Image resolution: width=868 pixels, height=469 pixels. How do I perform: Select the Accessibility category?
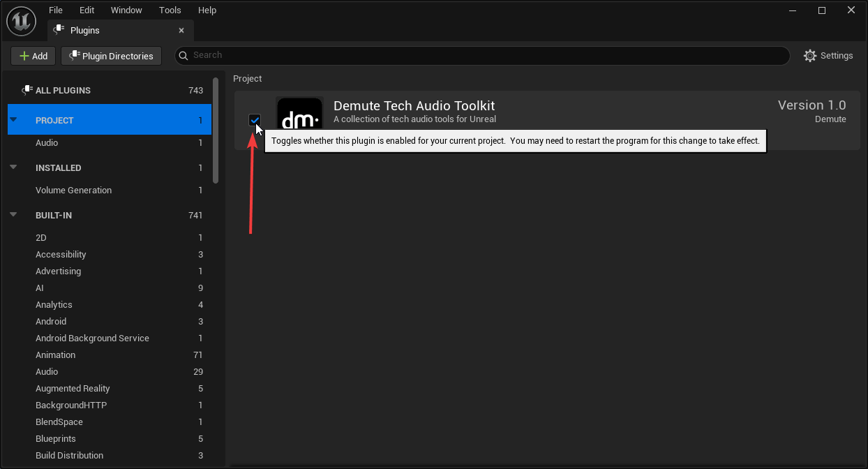click(x=110, y=255)
